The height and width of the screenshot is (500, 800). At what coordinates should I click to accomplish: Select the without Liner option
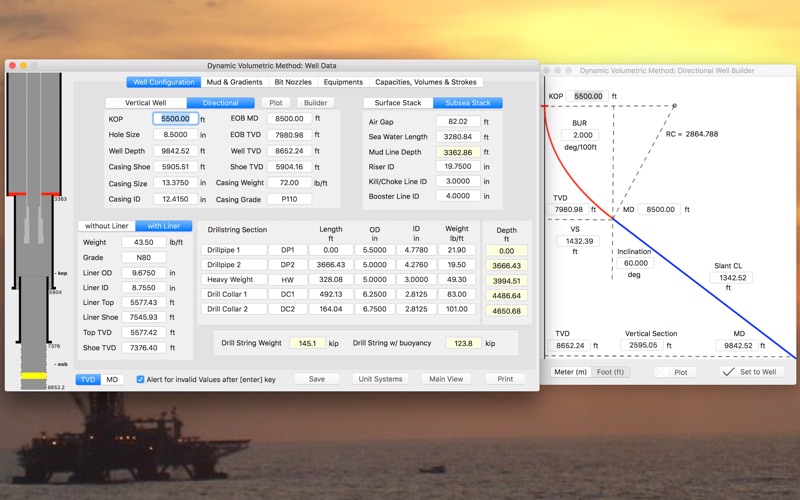(107, 226)
